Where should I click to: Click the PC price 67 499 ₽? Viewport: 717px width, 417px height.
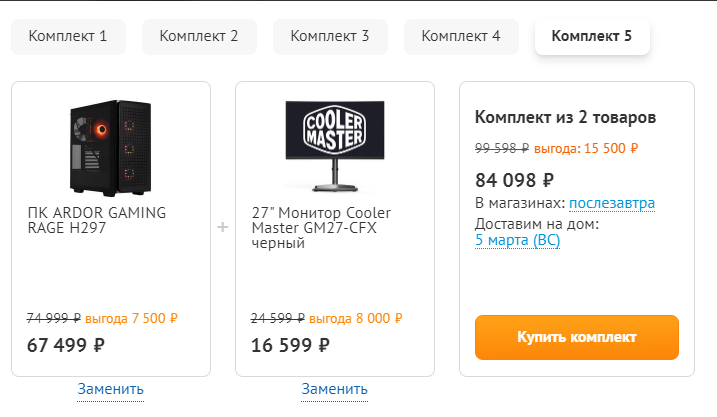tap(65, 345)
